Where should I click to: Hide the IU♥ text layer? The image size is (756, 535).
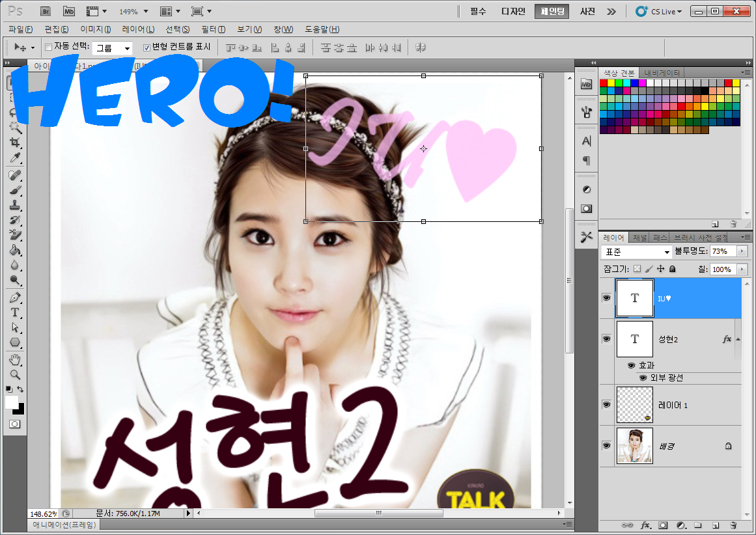click(606, 298)
